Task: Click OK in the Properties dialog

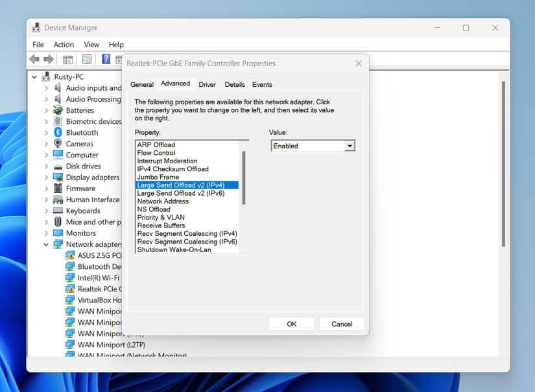Action: click(x=291, y=324)
